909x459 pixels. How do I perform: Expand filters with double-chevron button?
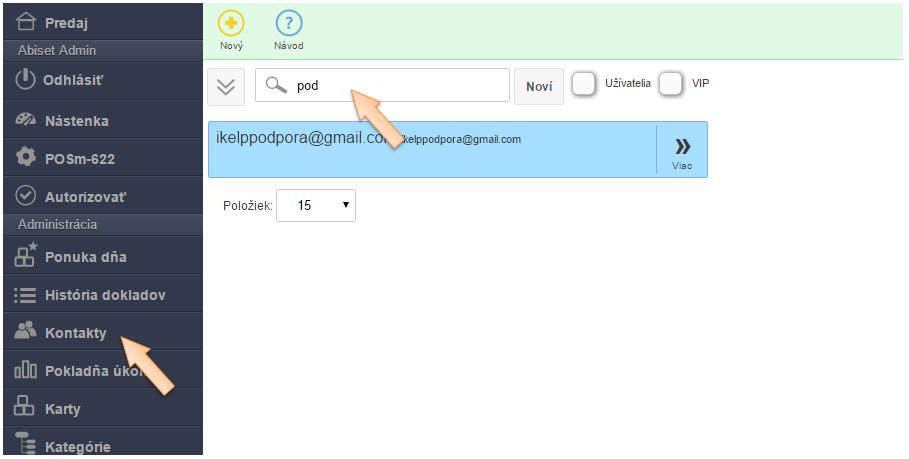click(x=226, y=87)
